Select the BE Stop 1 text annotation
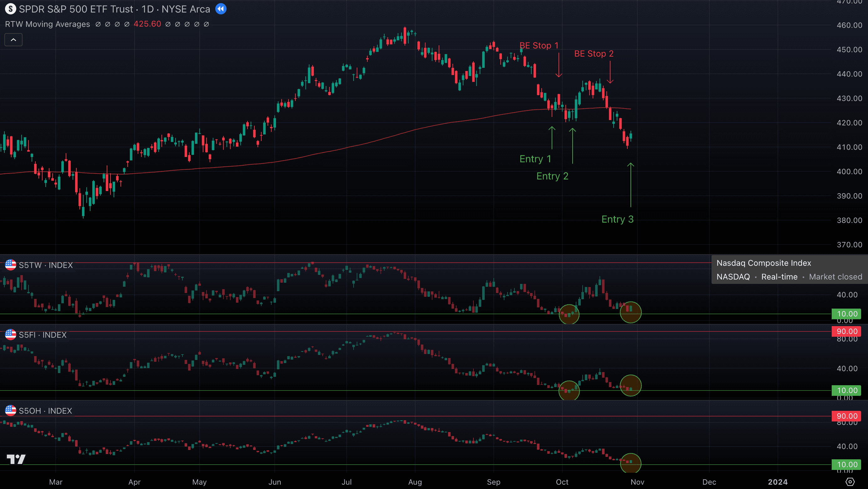 [x=539, y=45]
